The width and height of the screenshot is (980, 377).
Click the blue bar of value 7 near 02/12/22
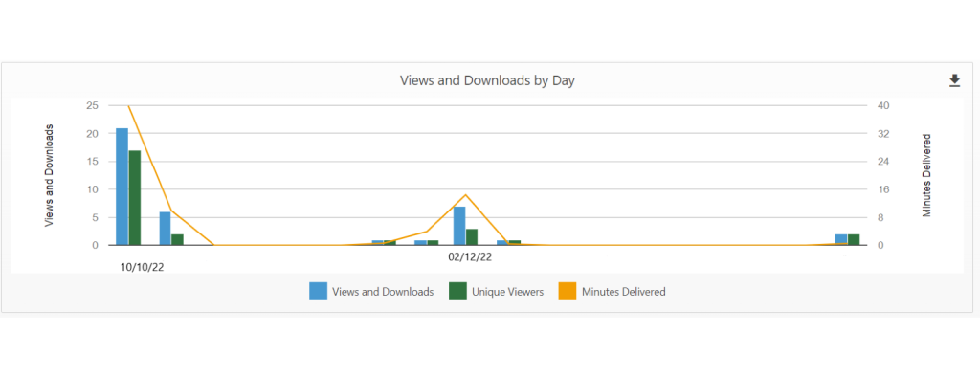pyautogui.click(x=459, y=226)
